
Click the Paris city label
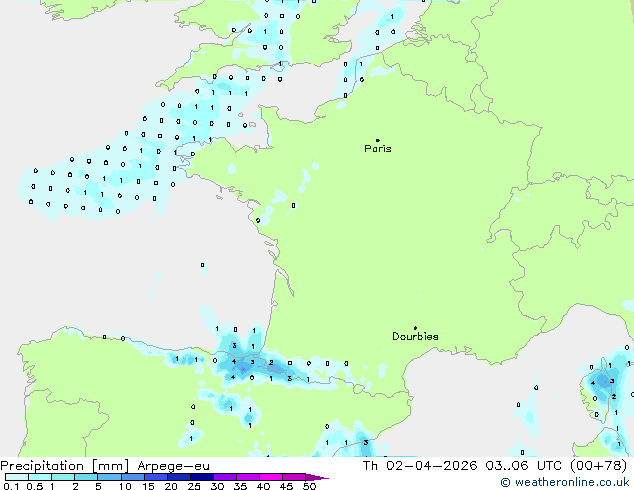[x=378, y=149]
